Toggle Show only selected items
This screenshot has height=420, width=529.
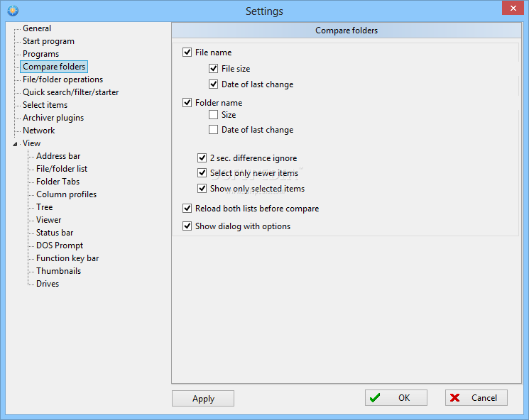[202, 189]
